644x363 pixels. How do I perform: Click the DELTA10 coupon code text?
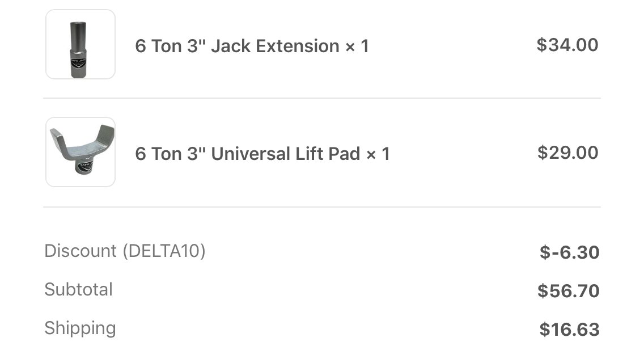click(164, 251)
